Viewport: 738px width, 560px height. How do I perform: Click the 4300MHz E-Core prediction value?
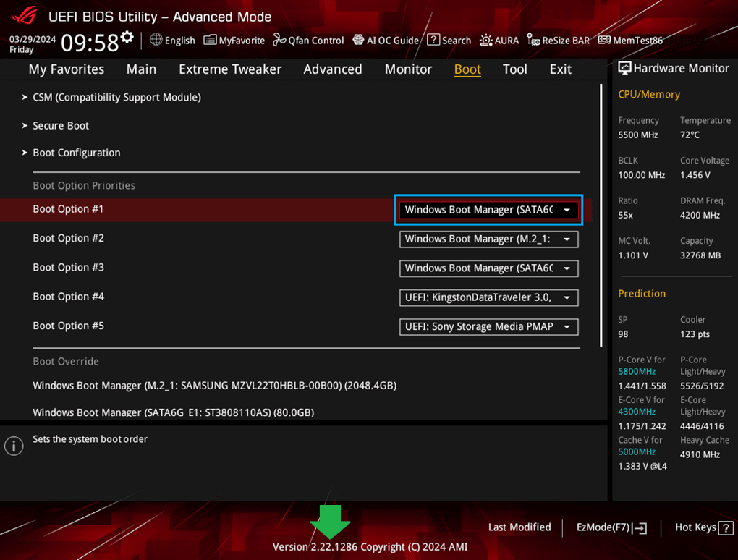coord(637,412)
